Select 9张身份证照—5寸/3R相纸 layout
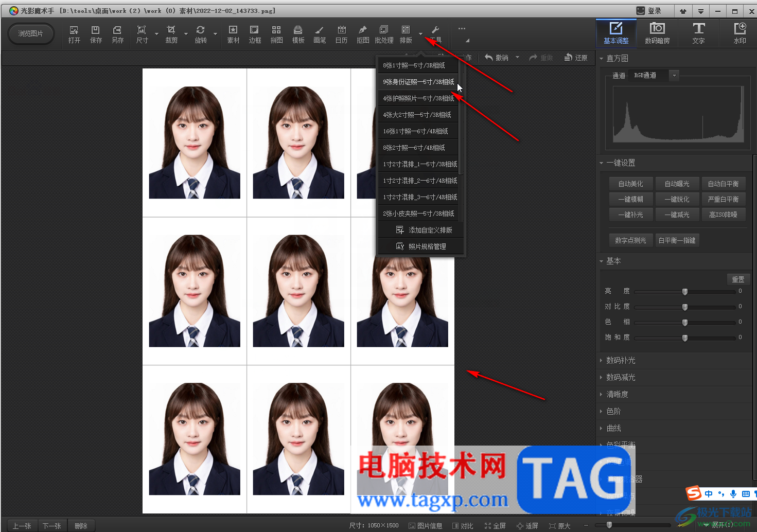The height and width of the screenshot is (532, 757). click(x=418, y=82)
